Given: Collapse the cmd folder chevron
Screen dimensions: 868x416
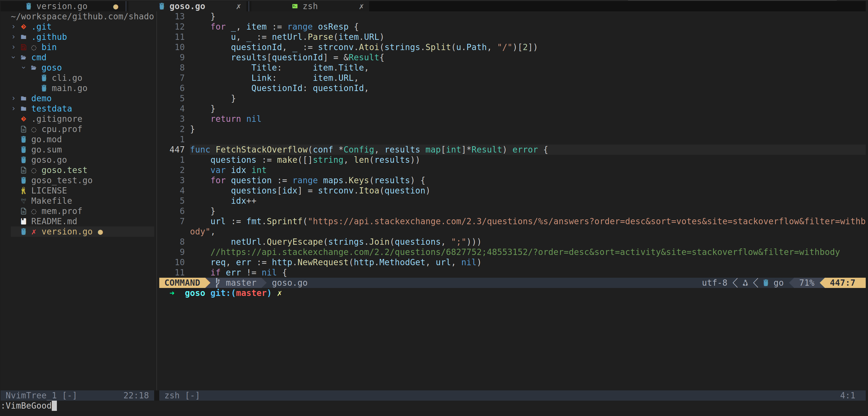Looking at the screenshot, I should tap(13, 57).
